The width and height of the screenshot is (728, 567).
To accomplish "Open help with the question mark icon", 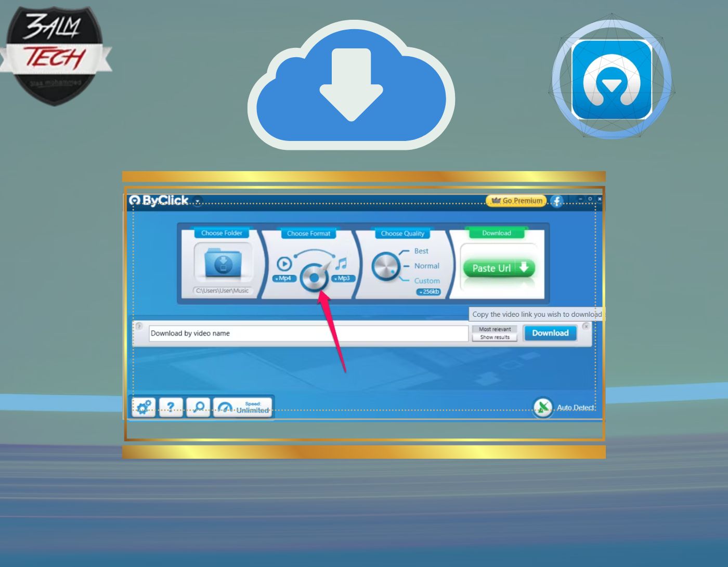I will 171,407.
